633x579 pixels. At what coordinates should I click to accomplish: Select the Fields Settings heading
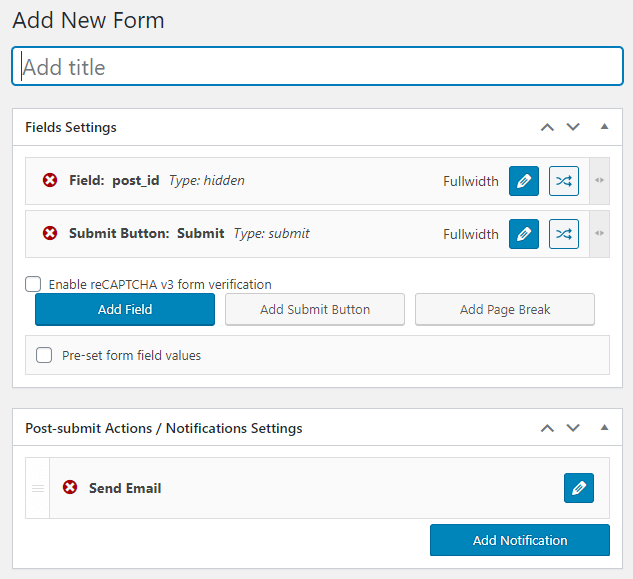tap(71, 127)
